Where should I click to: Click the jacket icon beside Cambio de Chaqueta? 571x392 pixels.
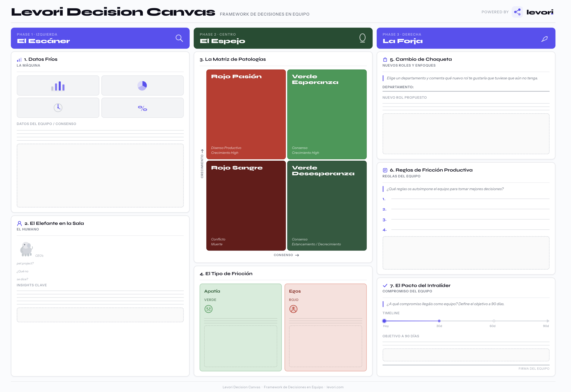click(x=385, y=60)
